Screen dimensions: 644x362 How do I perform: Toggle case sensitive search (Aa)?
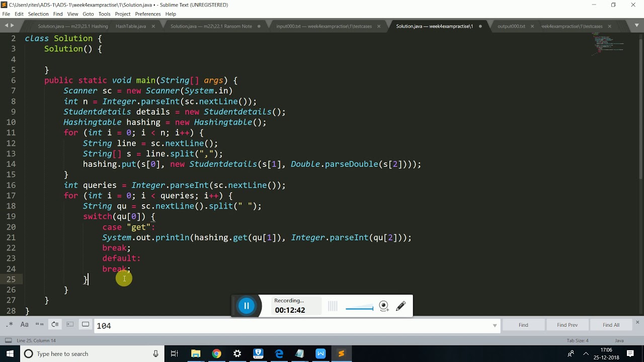[x=24, y=325]
